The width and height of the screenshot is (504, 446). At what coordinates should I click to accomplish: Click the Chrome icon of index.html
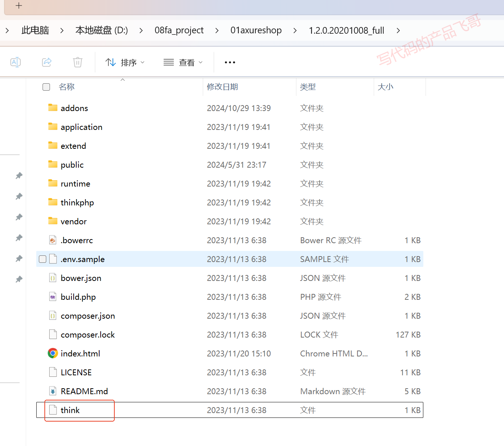tap(53, 353)
